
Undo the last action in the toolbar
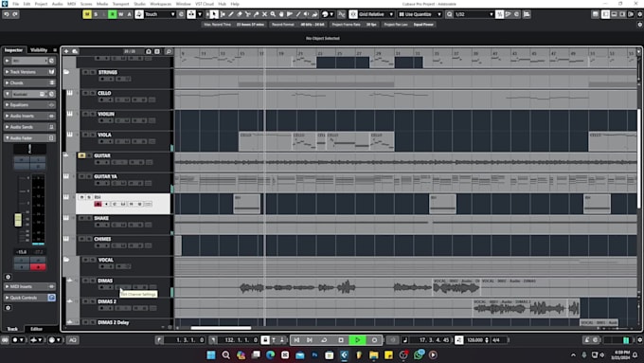click(7, 14)
